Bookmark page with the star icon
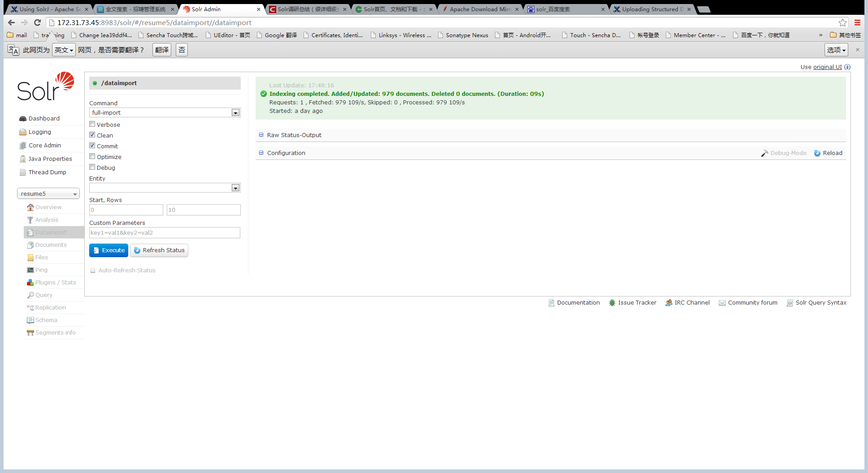The height and width of the screenshot is (473, 868). click(x=842, y=23)
